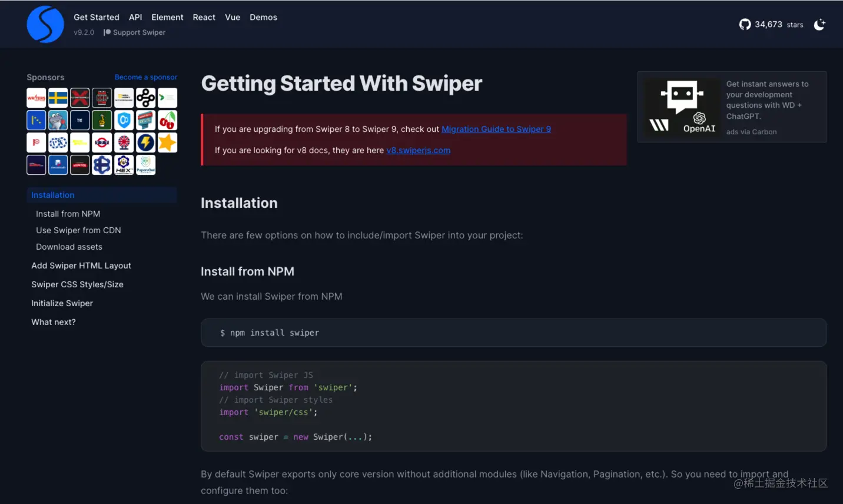
Task: Click the Hunter sponsor logo
Action: (80, 165)
